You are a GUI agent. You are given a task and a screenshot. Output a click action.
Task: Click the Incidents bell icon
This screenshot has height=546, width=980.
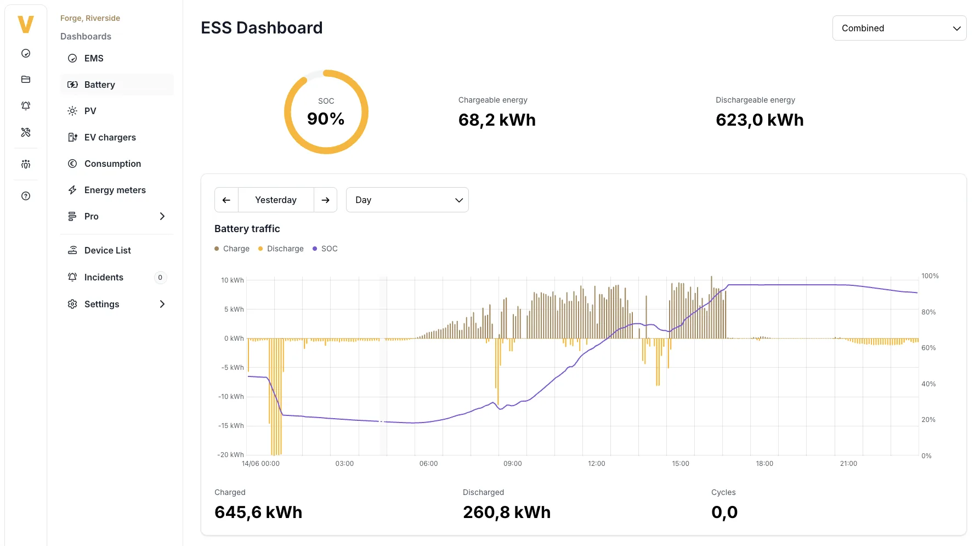72,277
